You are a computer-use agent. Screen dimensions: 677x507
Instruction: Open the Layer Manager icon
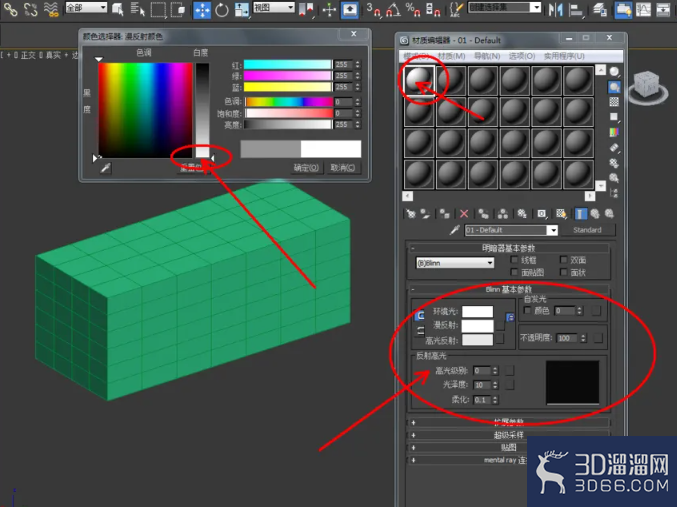(x=599, y=10)
